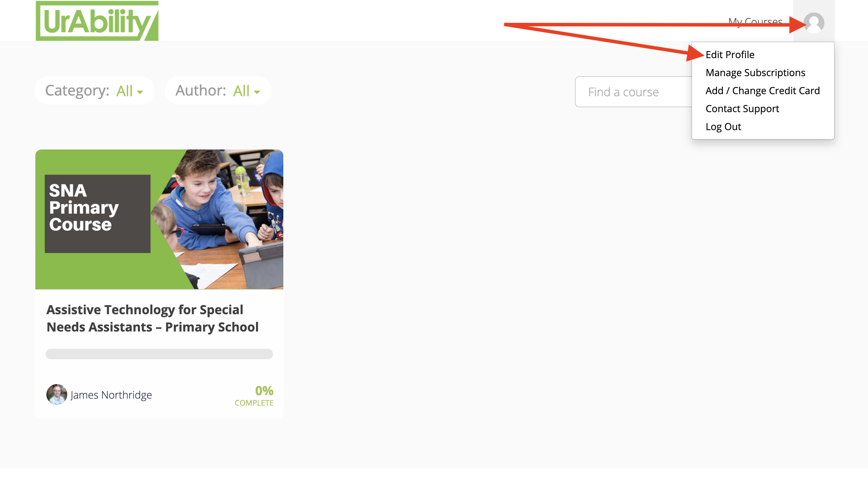Click Log Out in the menu
The width and height of the screenshot is (868, 481).
coord(723,127)
